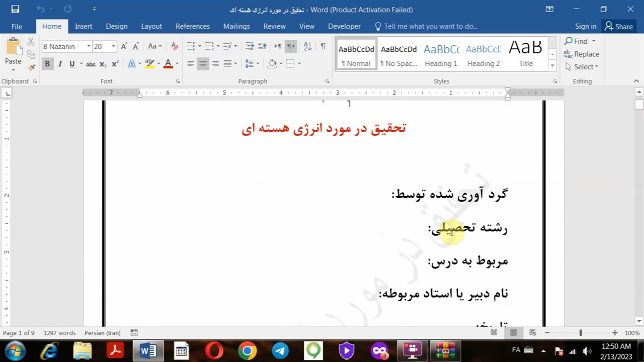Toggle Italic formatting

pyautogui.click(x=60, y=64)
